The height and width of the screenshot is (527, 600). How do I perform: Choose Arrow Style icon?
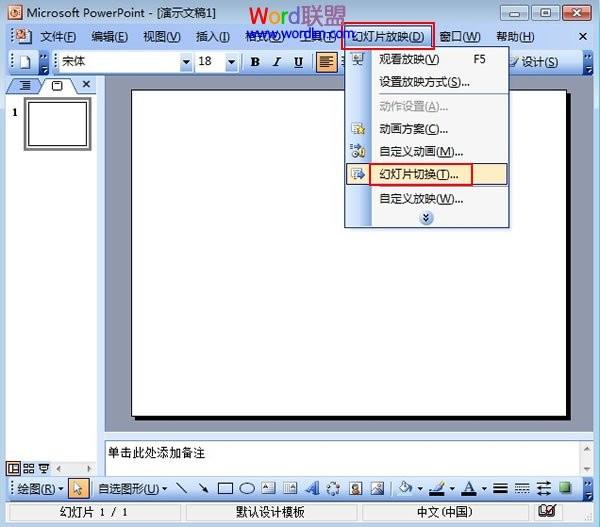[x=543, y=488]
